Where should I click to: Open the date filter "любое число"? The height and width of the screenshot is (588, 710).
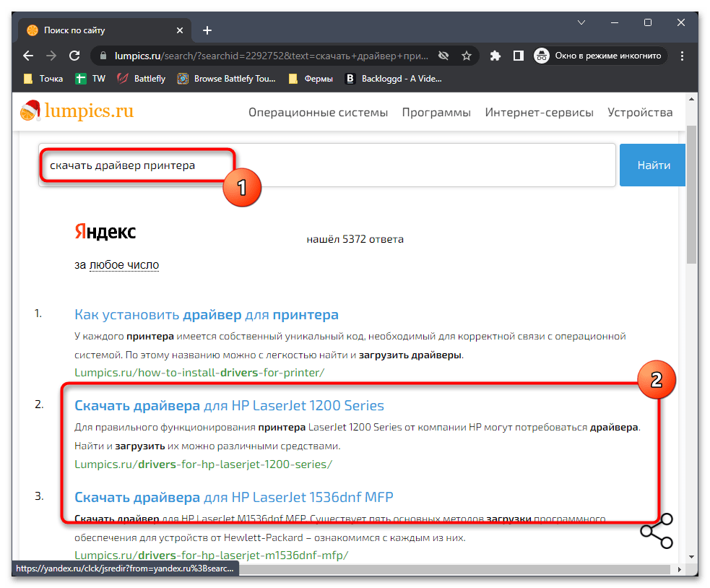[124, 265]
